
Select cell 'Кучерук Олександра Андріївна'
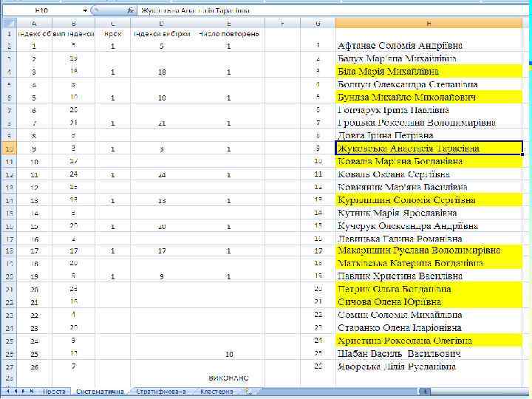click(429, 225)
